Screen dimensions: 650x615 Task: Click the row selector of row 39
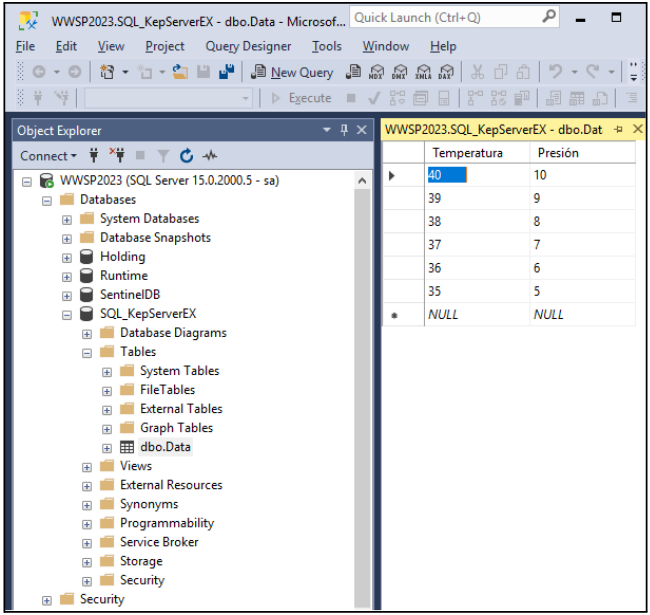403,198
